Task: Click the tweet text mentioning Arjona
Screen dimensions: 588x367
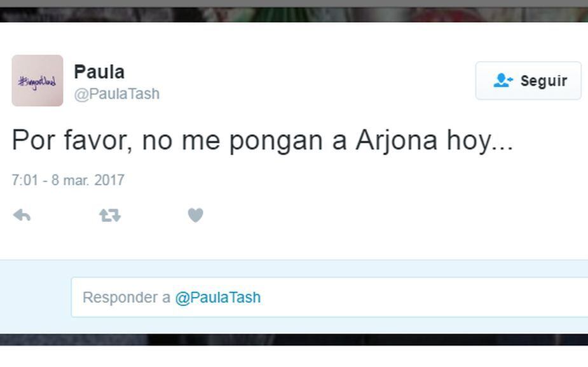Action: pos(263,141)
